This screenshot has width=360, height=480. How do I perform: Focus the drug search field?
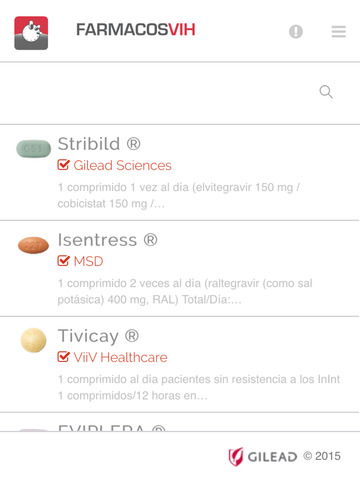click(x=180, y=93)
